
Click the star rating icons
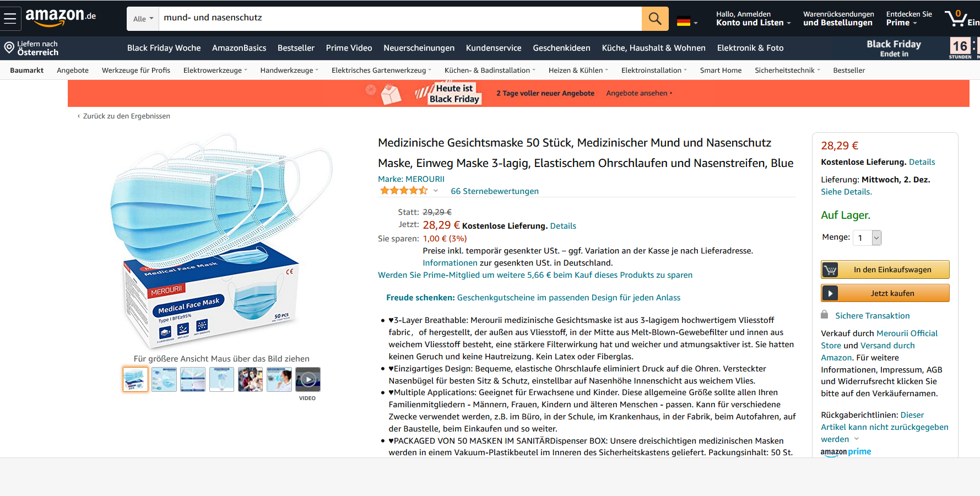[x=403, y=191]
